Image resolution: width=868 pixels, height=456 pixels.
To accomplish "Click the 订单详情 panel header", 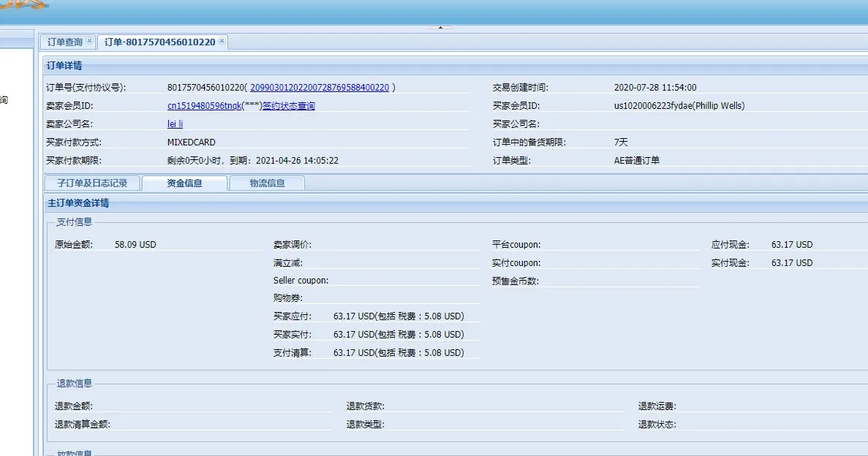I will (455, 66).
